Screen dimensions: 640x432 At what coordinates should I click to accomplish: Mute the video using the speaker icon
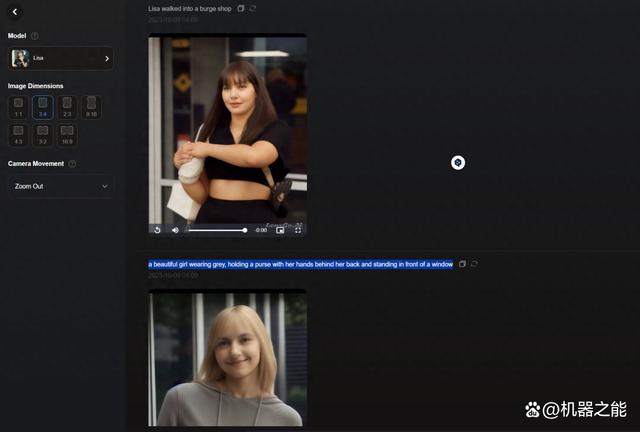click(x=175, y=230)
